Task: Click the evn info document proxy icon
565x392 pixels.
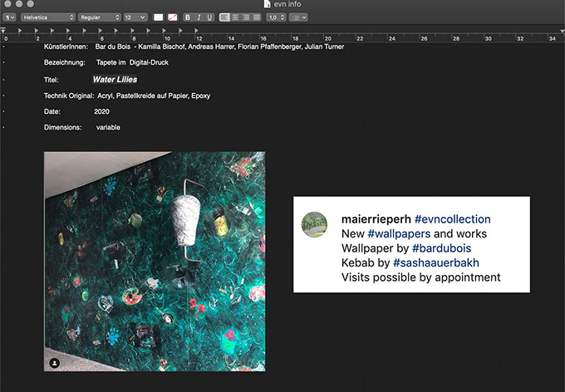Action: [x=267, y=4]
